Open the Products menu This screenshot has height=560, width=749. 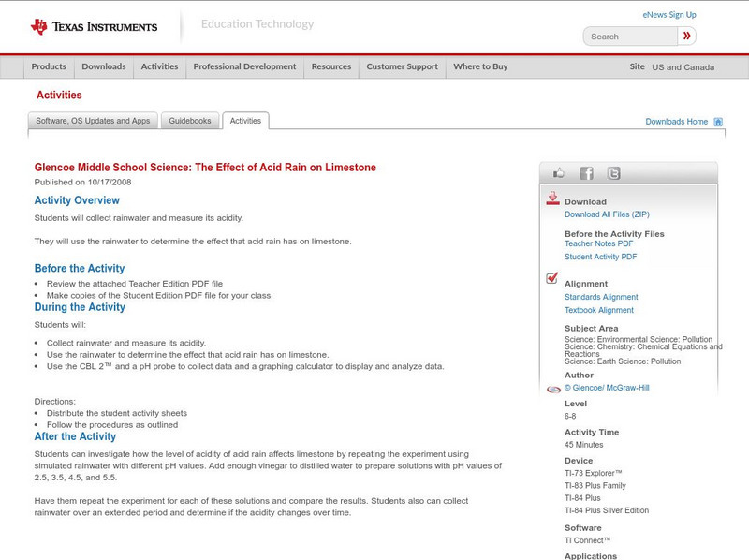pos(49,66)
